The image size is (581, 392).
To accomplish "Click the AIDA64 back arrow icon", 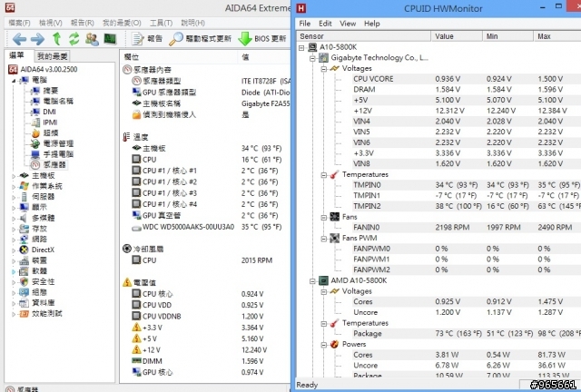I will (x=19, y=39).
